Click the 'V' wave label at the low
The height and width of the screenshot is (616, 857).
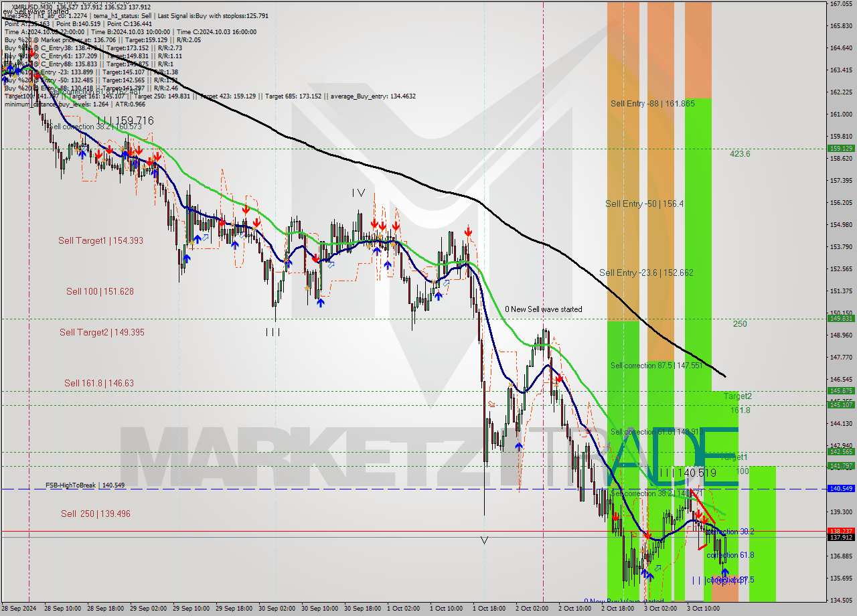point(484,540)
